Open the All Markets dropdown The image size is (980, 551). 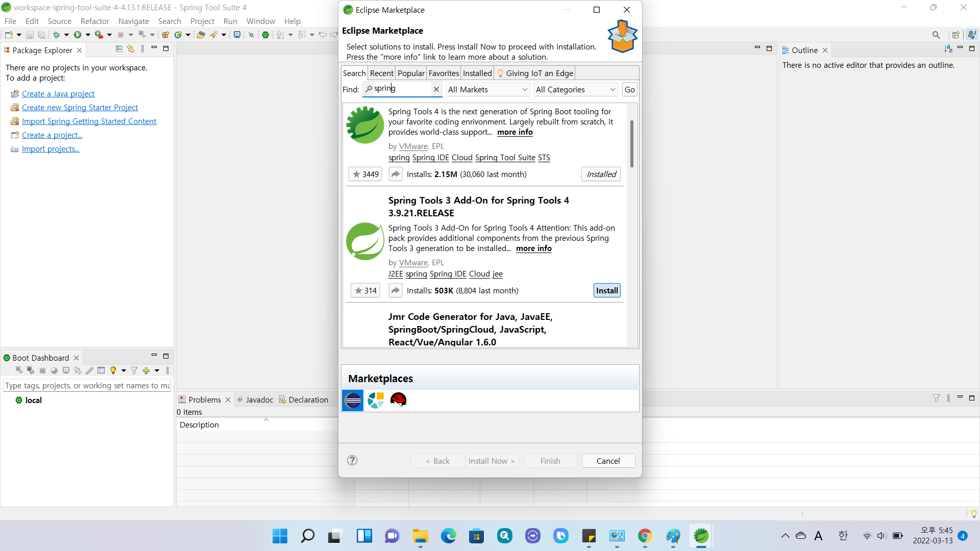tap(487, 90)
